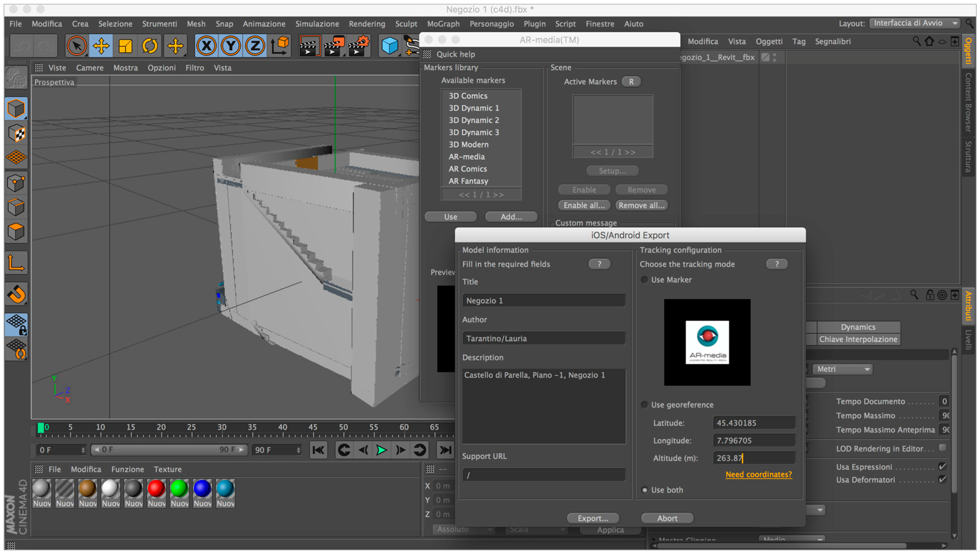Toggle the X axis lock icon

point(206,46)
